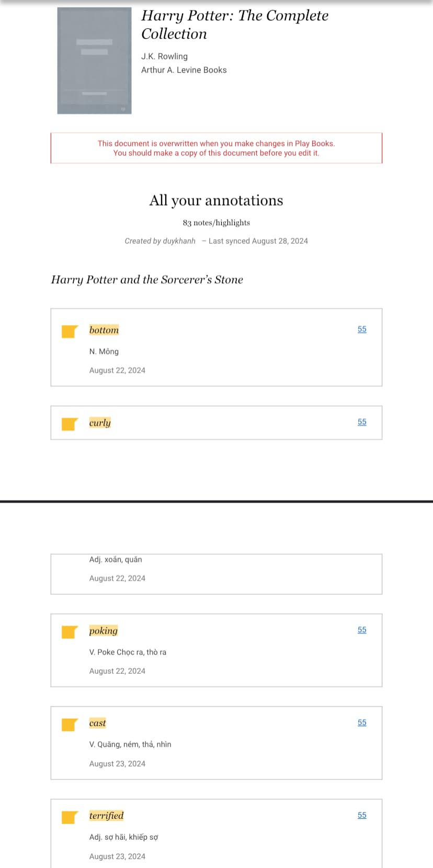Image resolution: width=433 pixels, height=868 pixels.
Task: Select the highlighted word "bottom"
Action: (x=104, y=330)
